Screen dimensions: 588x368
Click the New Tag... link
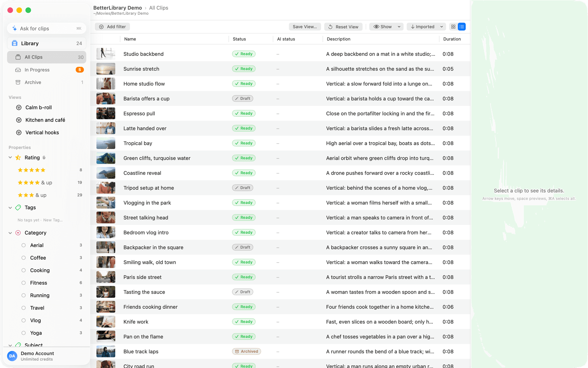point(53,220)
